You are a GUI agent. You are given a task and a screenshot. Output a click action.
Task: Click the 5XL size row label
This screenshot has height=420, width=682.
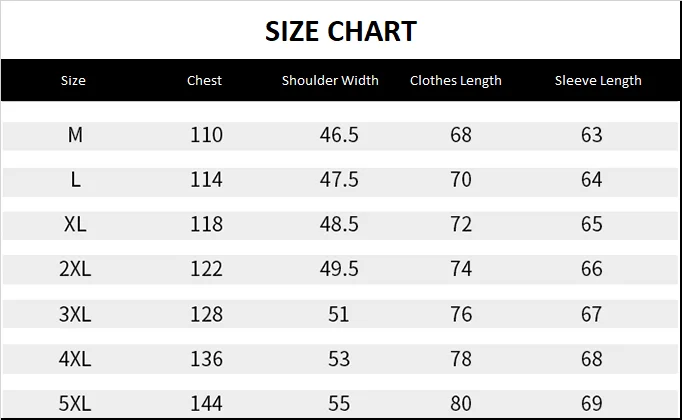[75, 404]
